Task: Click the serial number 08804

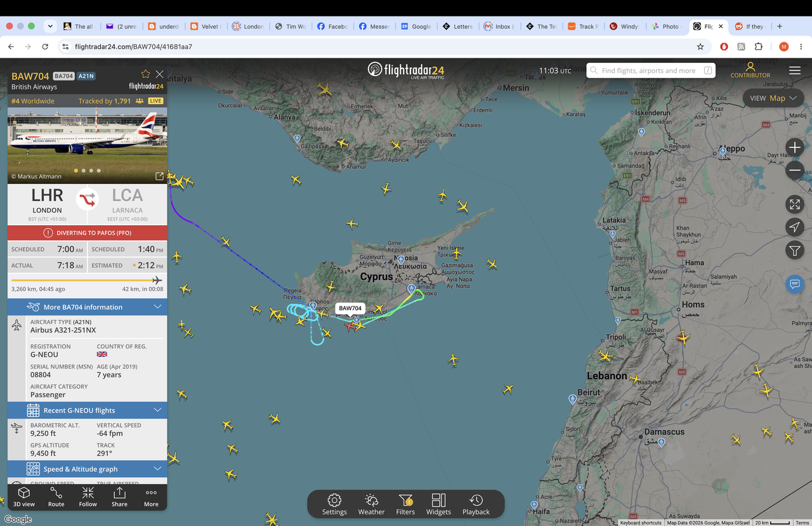Action: point(39,375)
